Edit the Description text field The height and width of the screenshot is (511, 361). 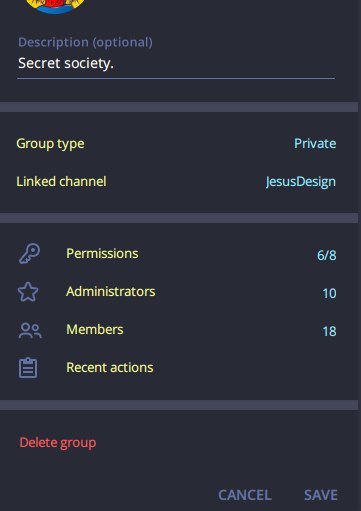coord(176,63)
